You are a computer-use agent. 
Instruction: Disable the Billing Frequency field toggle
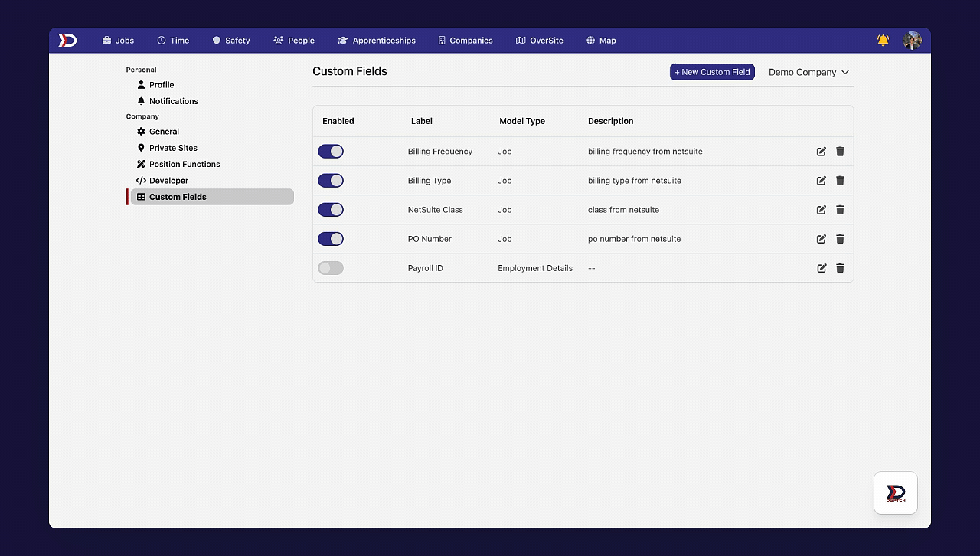331,152
